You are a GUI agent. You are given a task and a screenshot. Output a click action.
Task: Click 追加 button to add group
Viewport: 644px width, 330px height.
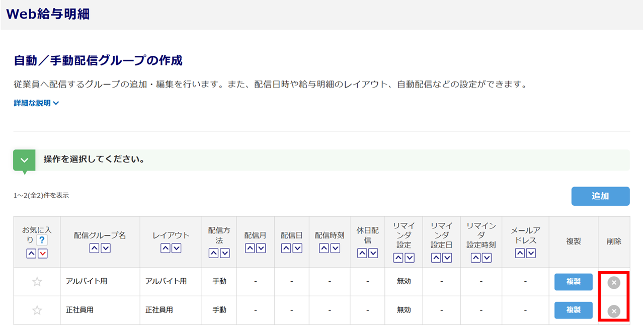pyautogui.click(x=600, y=196)
